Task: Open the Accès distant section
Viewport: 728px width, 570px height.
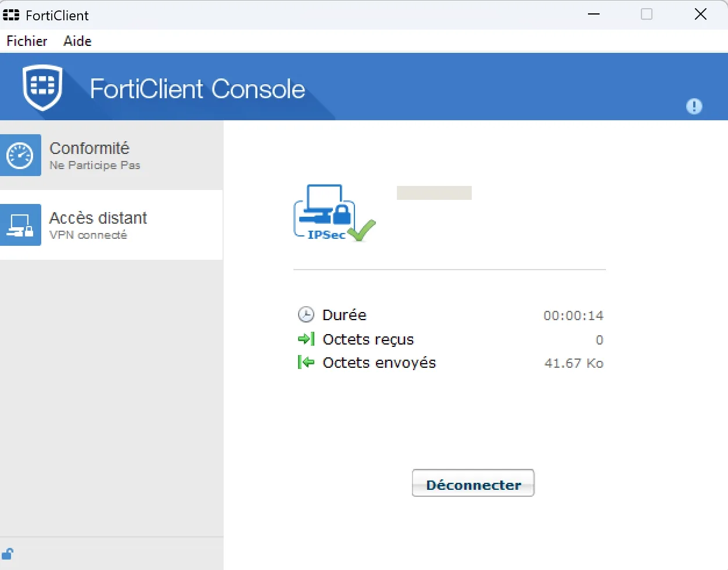Action: click(112, 225)
